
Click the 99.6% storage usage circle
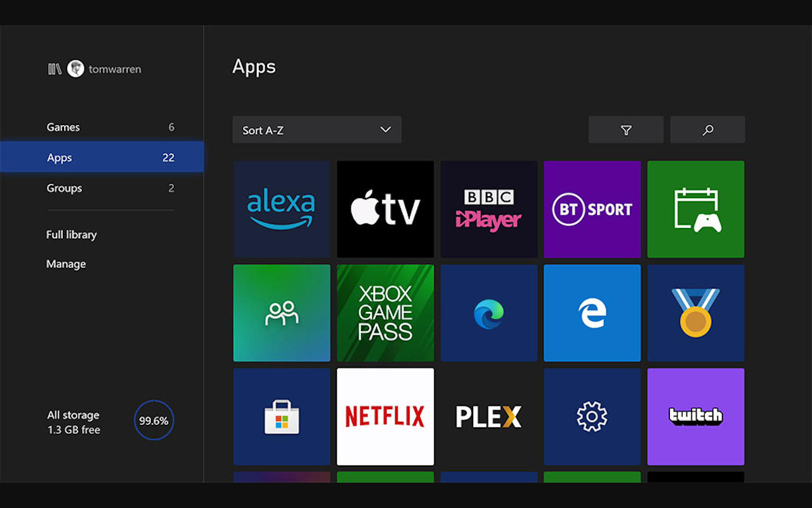pyautogui.click(x=154, y=420)
